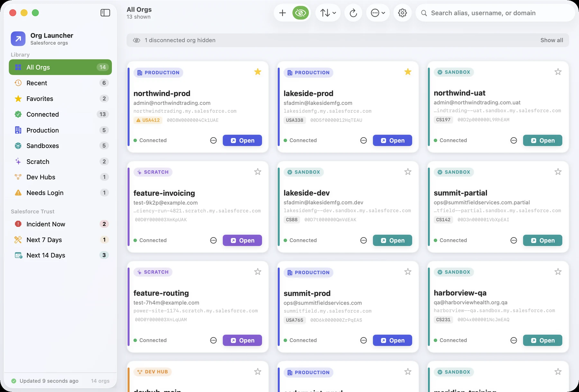Viewport: 579px width, 392px height.
Task: Click org ID 00D8W0000004Ck1UAE
Action: [193, 120]
